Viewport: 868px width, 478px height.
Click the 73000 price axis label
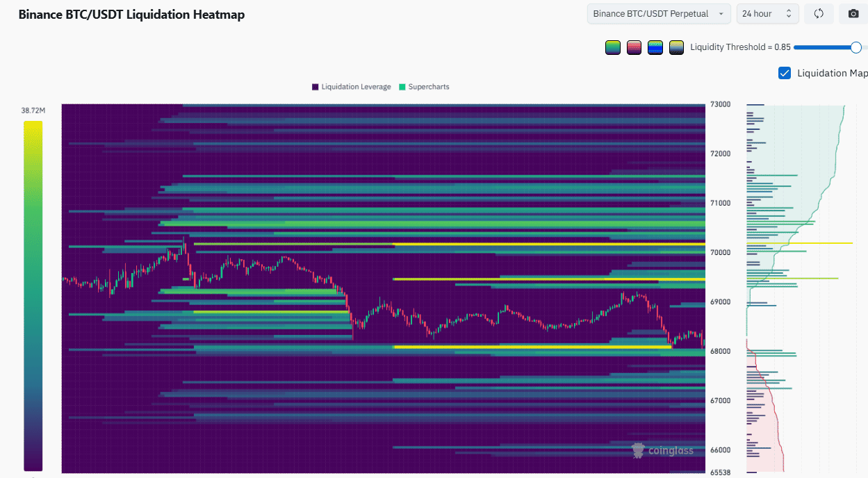point(720,104)
